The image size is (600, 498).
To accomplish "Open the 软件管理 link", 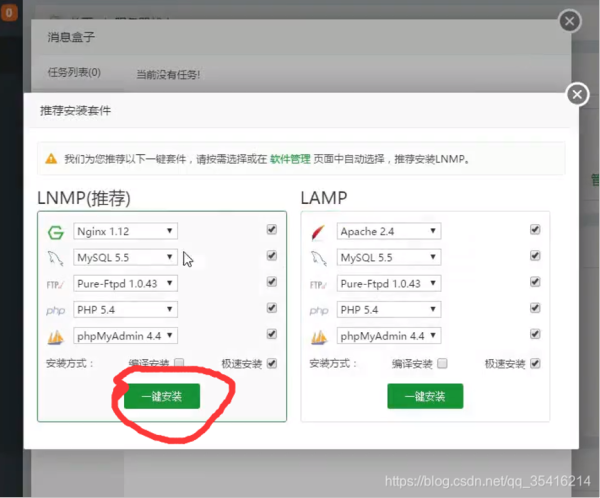I will coord(290,159).
